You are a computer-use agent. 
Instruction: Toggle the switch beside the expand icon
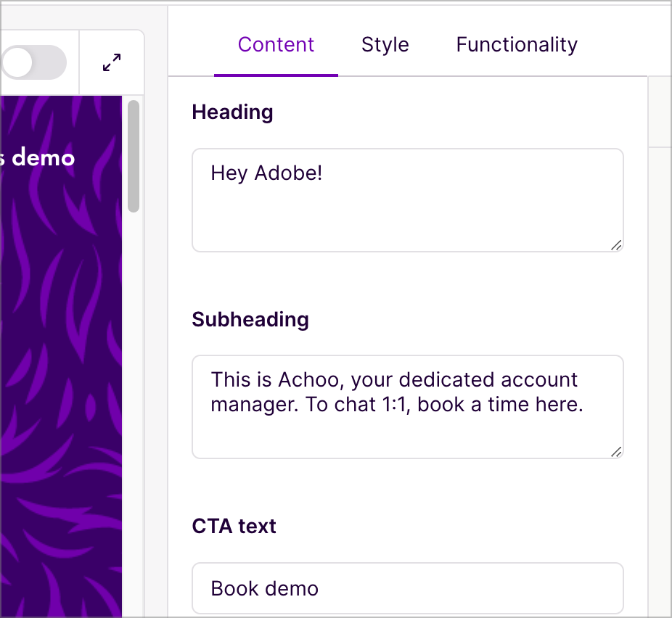pyautogui.click(x=33, y=62)
